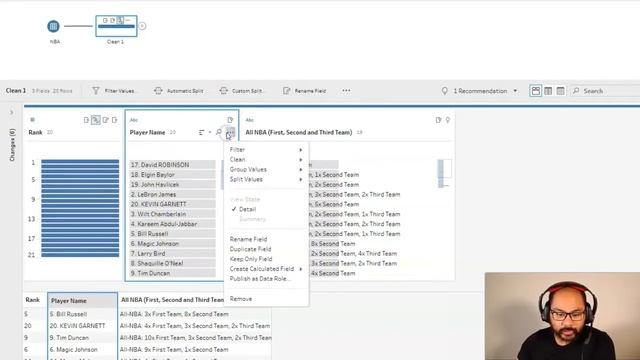Click the Filter Values funnel icon

click(x=96, y=91)
